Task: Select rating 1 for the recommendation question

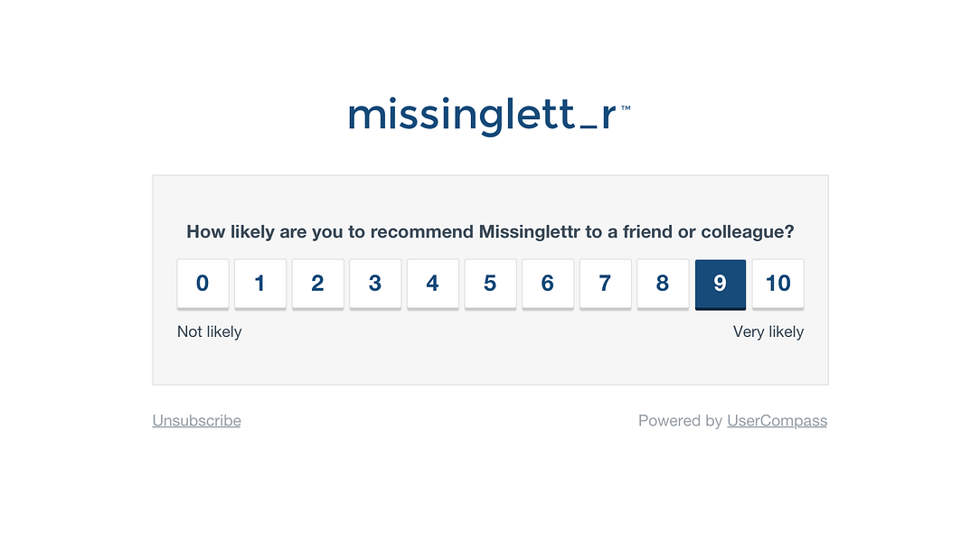Action: pyautogui.click(x=260, y=284)
